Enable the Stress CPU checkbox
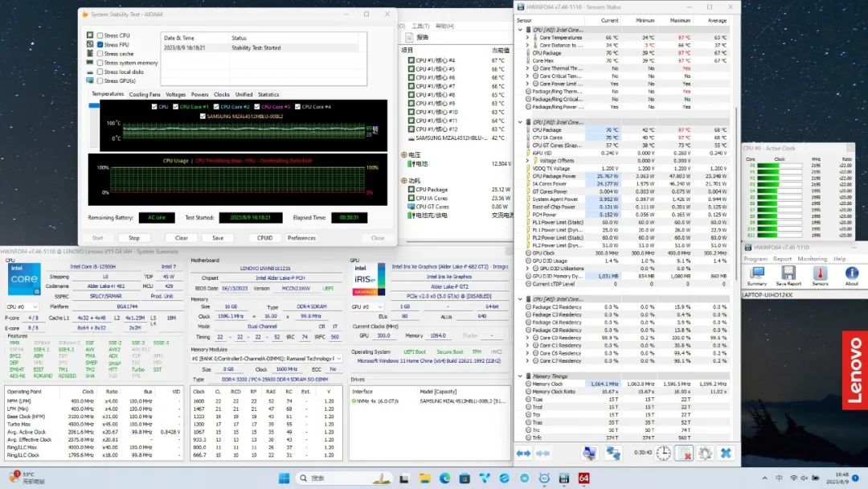Viewport: 868px width, 489px height. [100, 35]
